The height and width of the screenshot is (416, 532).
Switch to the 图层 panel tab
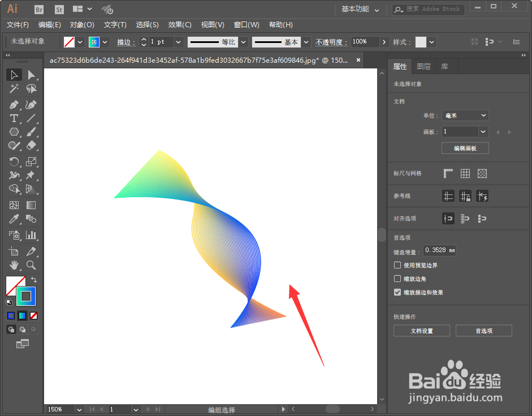(x=423, y=67)
